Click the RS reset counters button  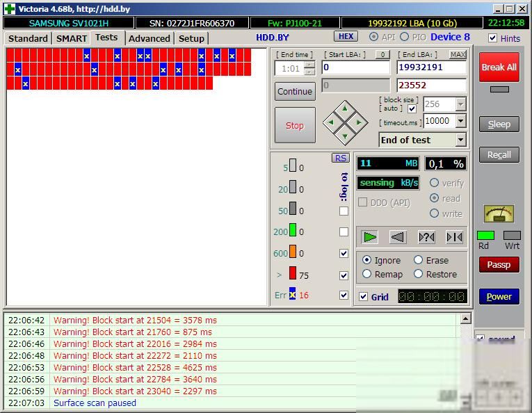coord(340,158)
